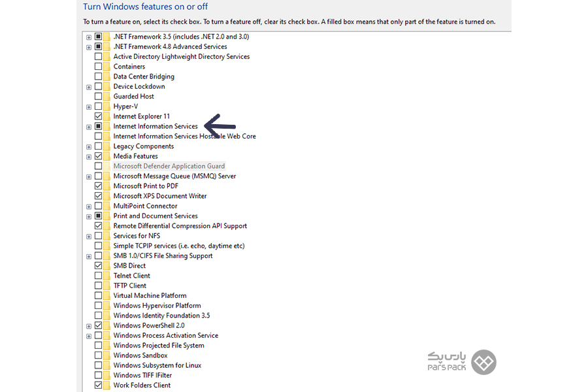
Task: Uncheck the Microsoft Print to PDF checkbox
Action: tap(98, 186)
